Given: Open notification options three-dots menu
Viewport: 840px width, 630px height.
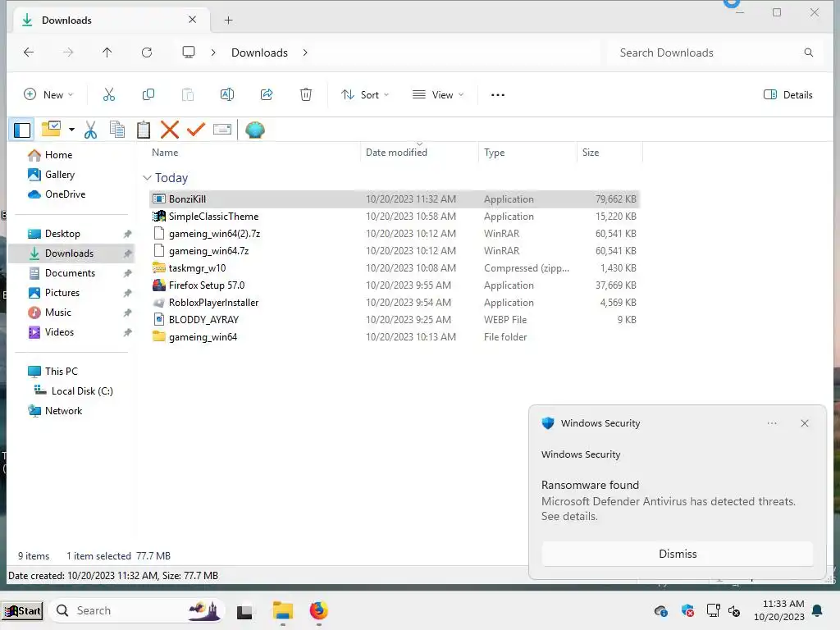Looking at the screenshot, I should [x=772, y=423].
